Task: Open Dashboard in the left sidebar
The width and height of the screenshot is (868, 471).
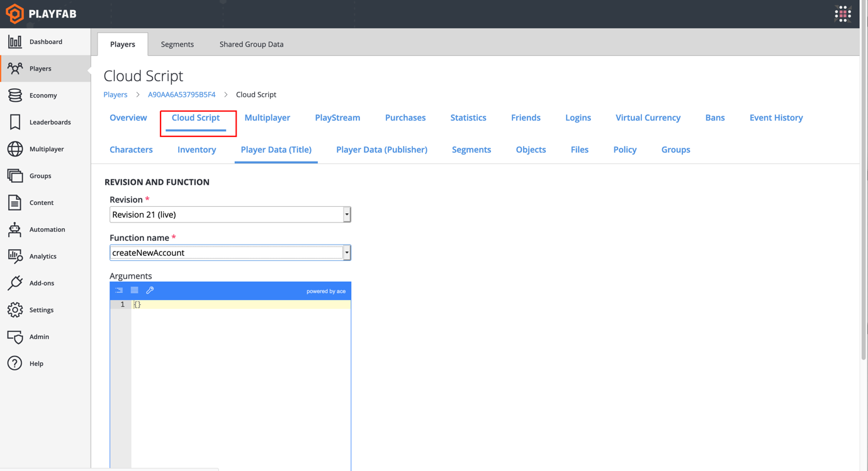Action: pyautogui.click(x=45, y=42)
